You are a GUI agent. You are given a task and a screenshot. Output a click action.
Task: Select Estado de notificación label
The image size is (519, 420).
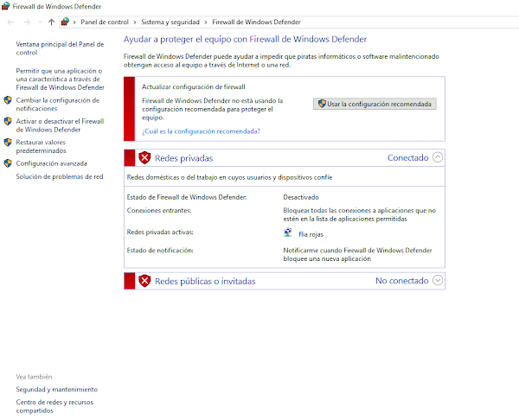pyautogui.click(x=160, y=251)
